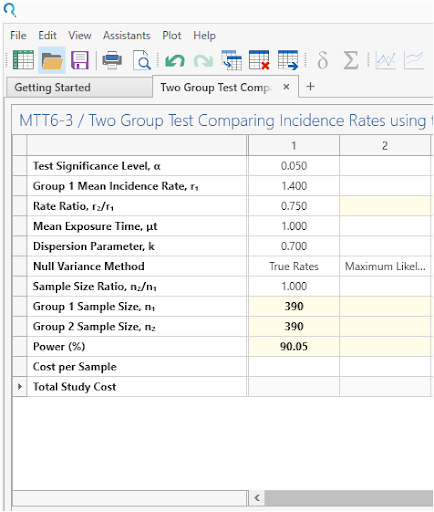Click the Dispersion Parameter, k label
This screenshot has width=434, height=512.
coord(94,246)
